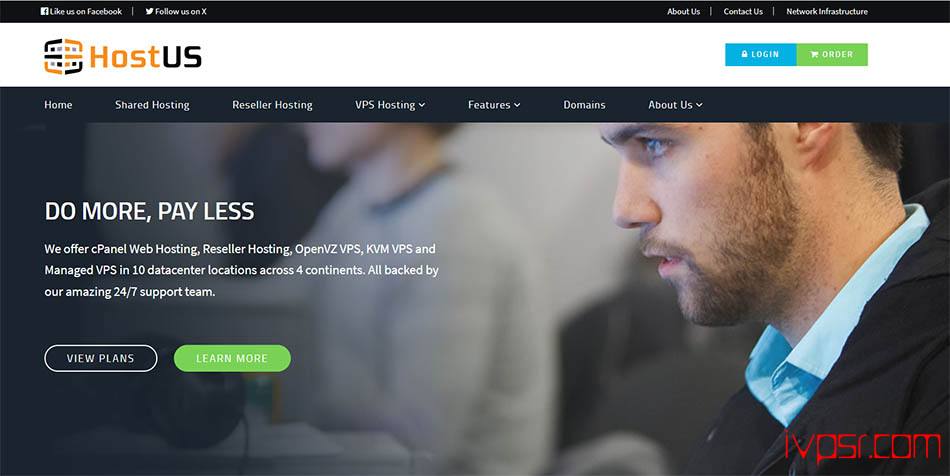Image resolution: width=950 pixels, height=476 pixels.
Task: Click the green Learn More button
Action: [x=232, y=358]
